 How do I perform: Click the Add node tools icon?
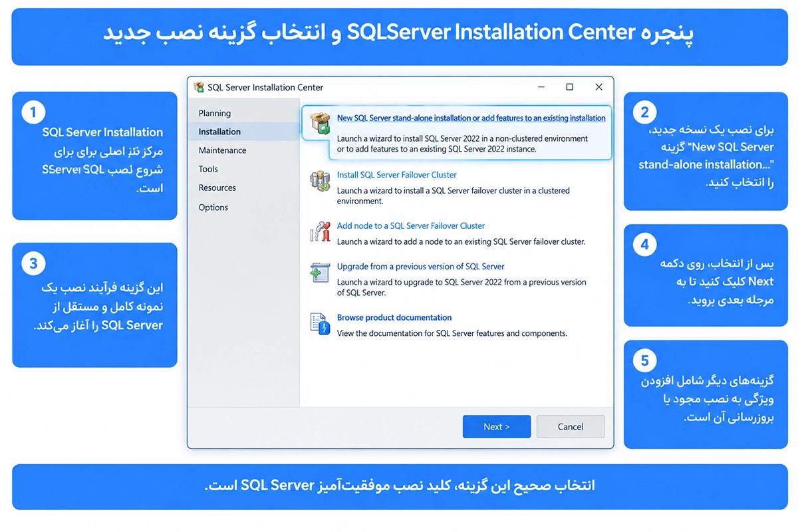pos(320,231)
